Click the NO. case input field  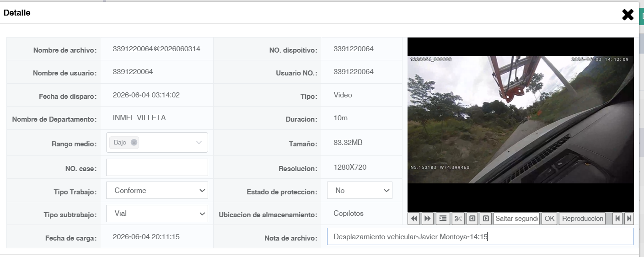coord(157,167)
